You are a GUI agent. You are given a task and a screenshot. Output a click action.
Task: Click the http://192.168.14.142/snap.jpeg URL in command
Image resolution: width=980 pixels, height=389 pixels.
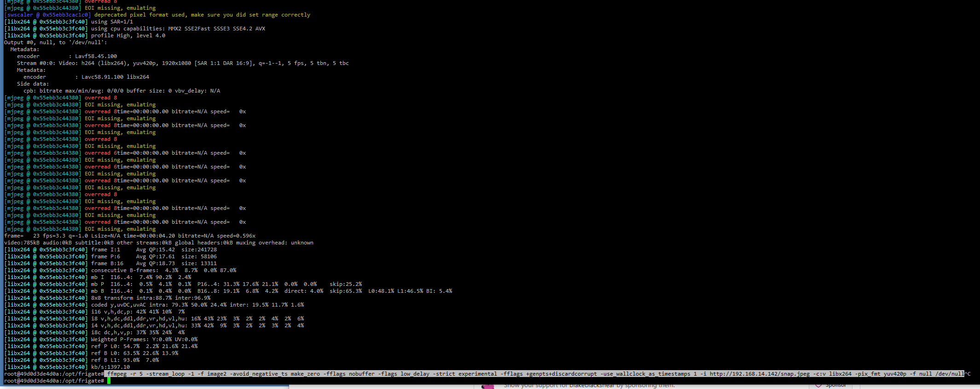pyautogui.click(x=760, y=374)
